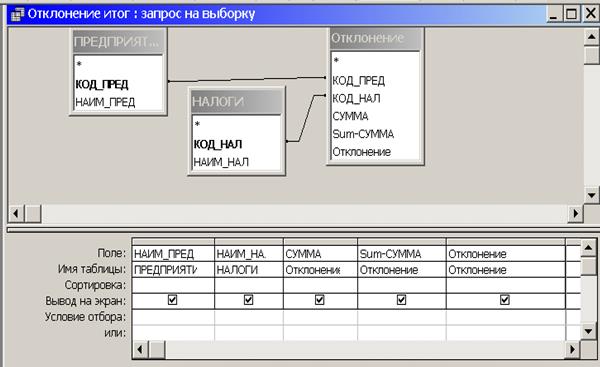Click Сортировка cell under Sum-СУММА column
This screenshot has width=600, height=367.
[x=402, y=285]
